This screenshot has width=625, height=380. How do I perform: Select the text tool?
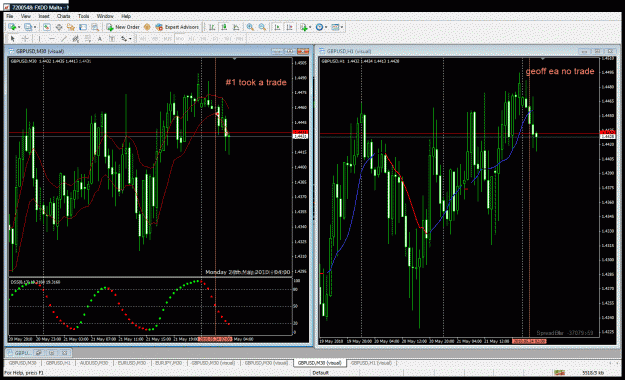[100, 39]
